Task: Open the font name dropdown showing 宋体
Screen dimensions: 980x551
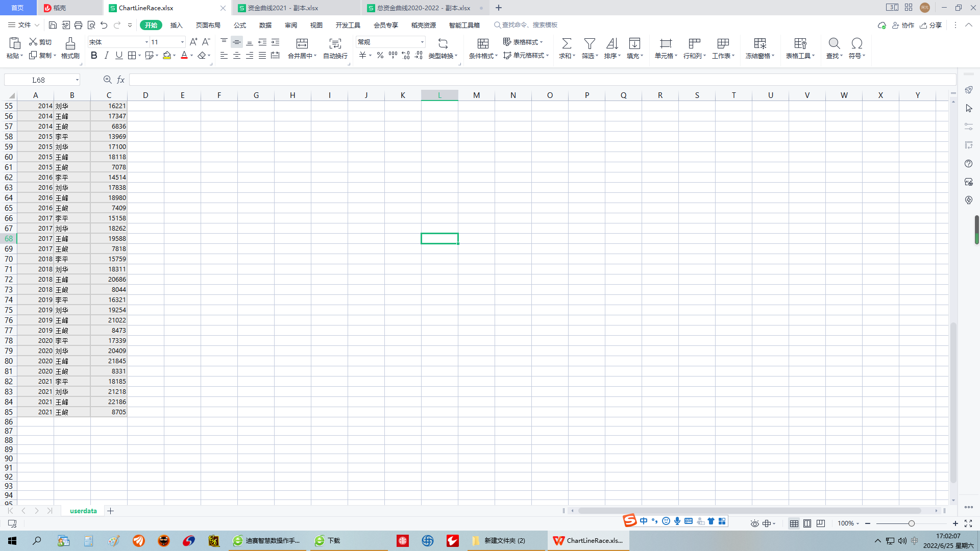Action: point(146,42)
